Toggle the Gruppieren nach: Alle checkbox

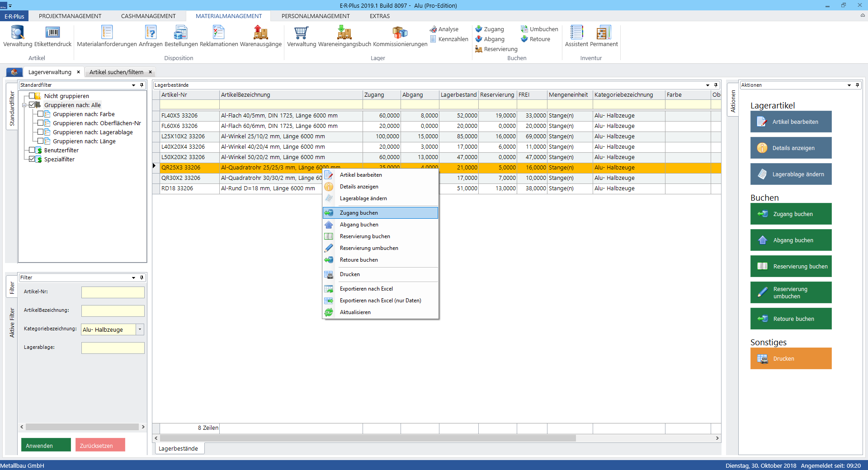click(32, 105)
